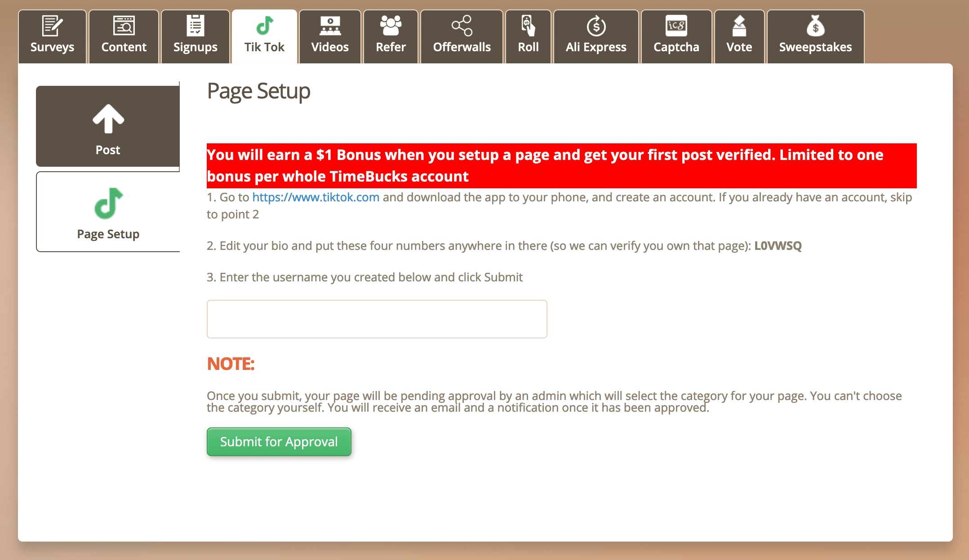Click the Sweepstakes money-bag icon
The image size is (969, 560).
coord(815,26)
